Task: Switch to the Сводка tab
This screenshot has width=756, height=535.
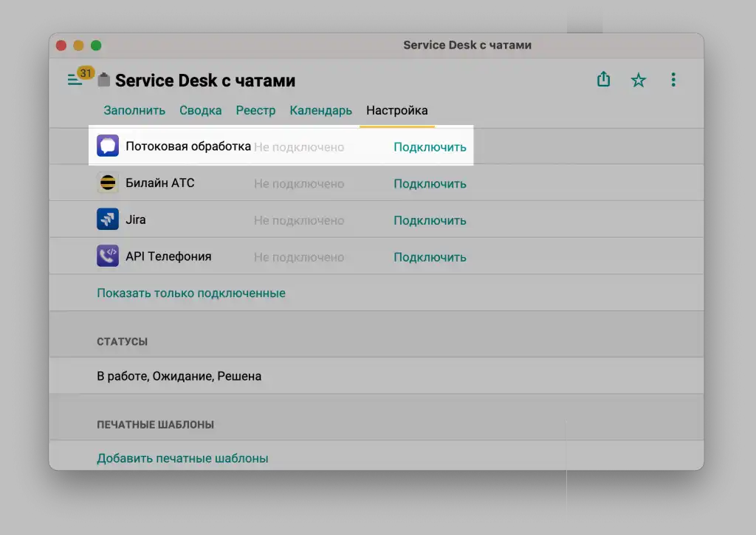Action: click(x=201, y=111)
